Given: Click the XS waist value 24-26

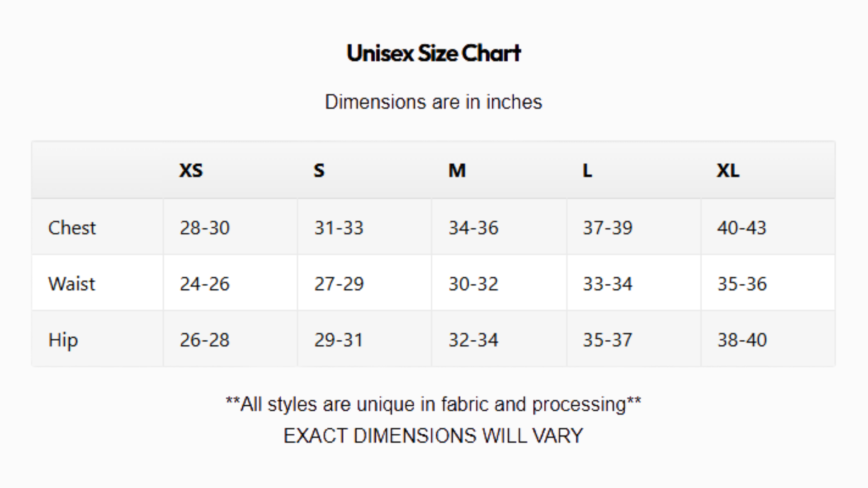Looking at the screenshot, I should click(205, 284).
